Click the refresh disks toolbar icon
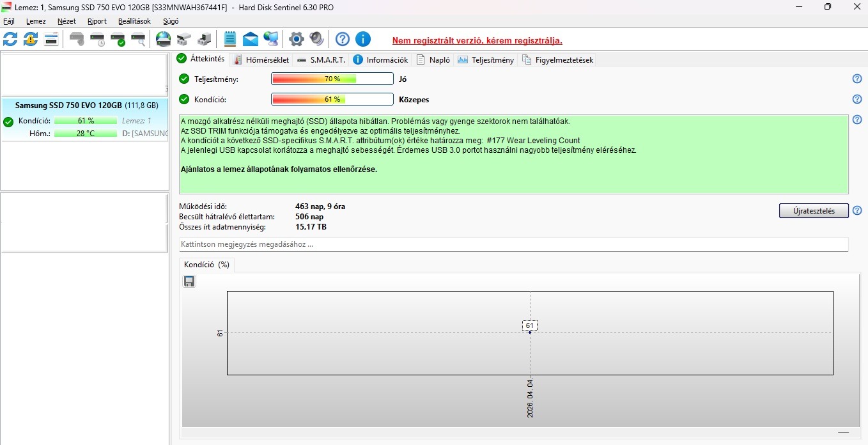This screenshot has width=868, height=445. (x=10, y=39)
